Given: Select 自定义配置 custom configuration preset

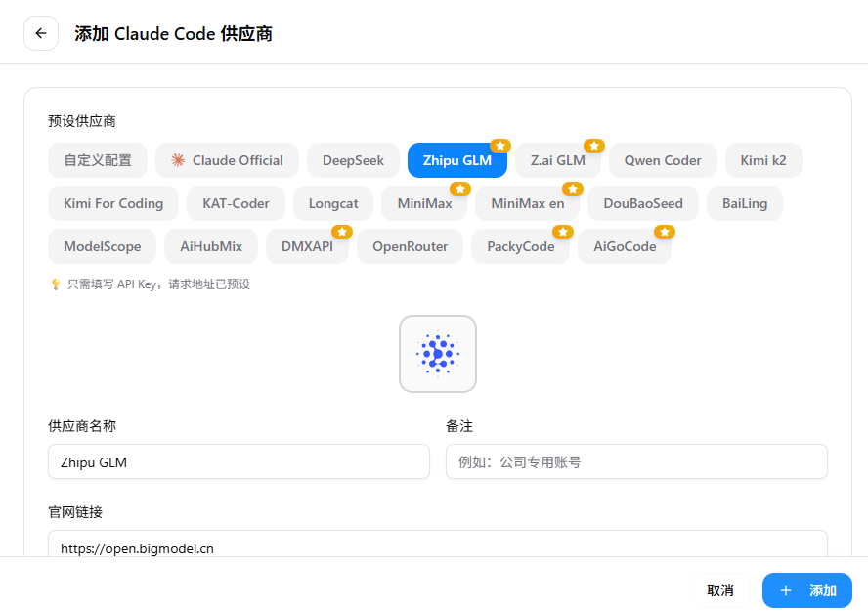Looking at the screenshot, I should click(98, 160).
